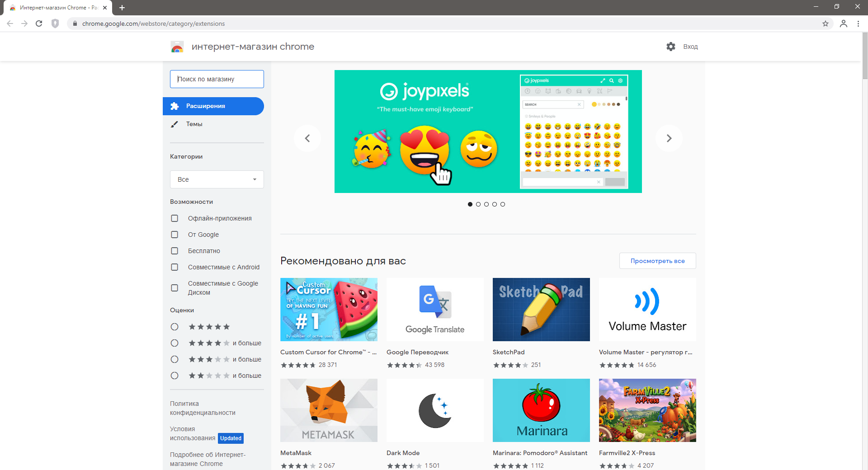The height and width of the screenshot is (470, 868).
Task: Click the Farmville2 X-Press thumbnail
Action: point(647,410)
